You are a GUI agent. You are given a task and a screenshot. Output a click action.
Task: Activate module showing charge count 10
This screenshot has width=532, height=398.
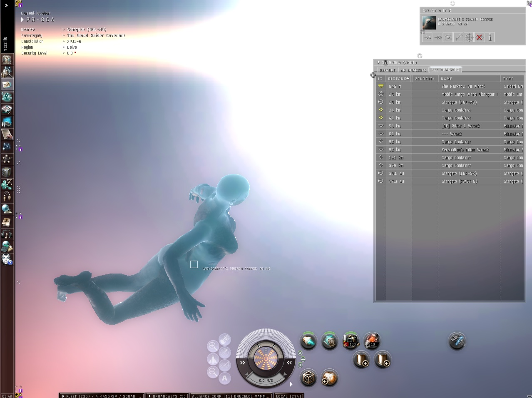372,341
